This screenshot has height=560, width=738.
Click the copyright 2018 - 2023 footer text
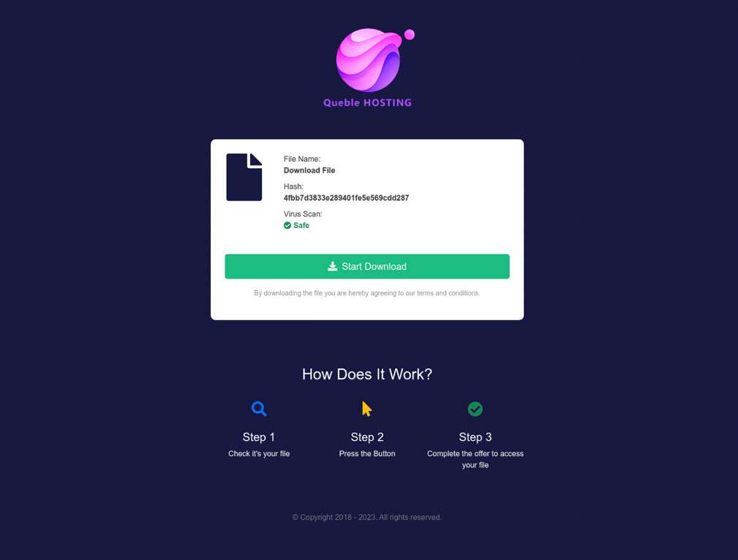click(367, 517)
